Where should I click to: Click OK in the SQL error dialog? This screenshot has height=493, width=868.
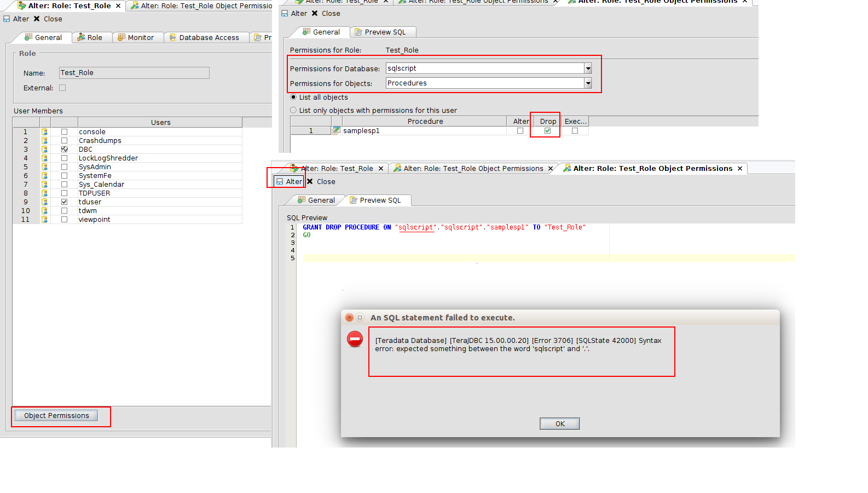tap(560, 424)
